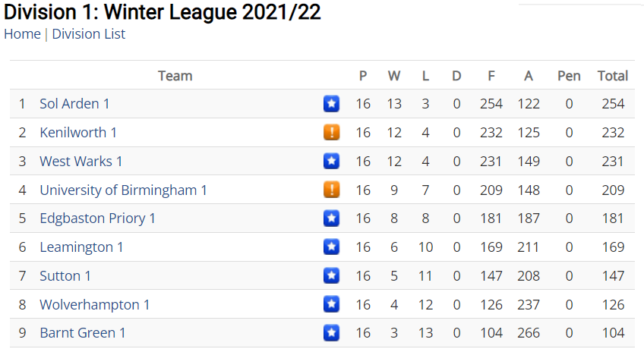Click the orange exclamation icon for University of Birmingham 1
The height and width of the screenshot is (352, 644).
coord(331,190)
